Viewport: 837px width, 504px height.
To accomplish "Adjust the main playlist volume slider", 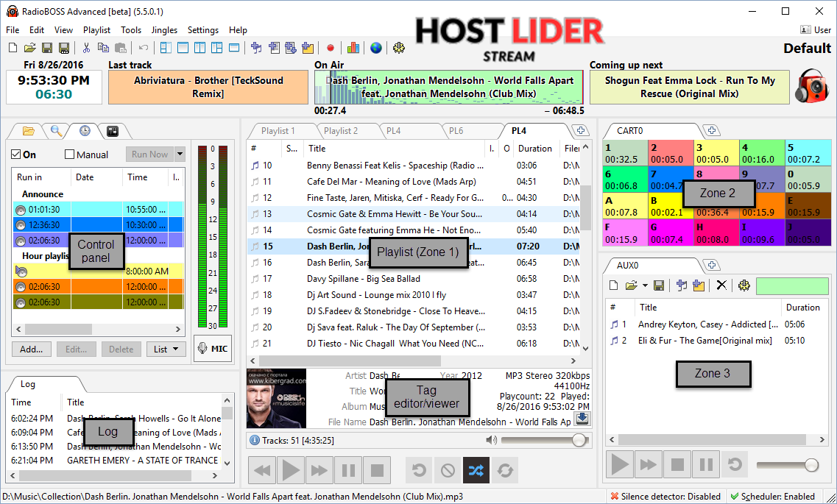I will tap(579, 440).
